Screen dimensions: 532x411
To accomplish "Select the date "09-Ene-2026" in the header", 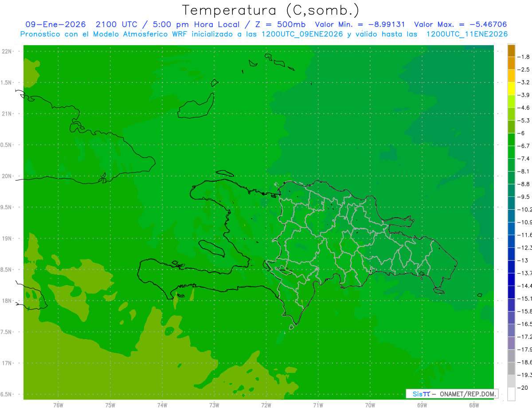I will 56,24.
